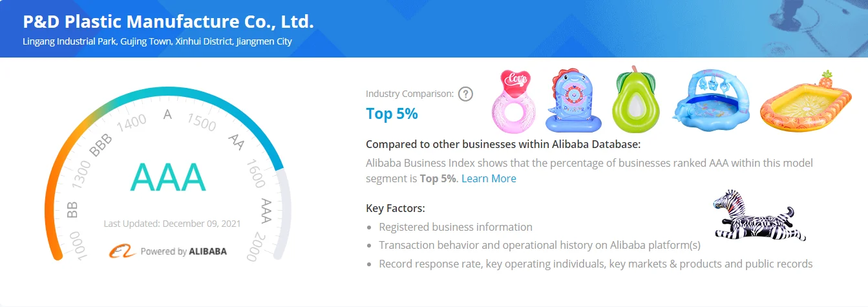
Task: Click the Alibaba logo icon under the gauge
Action: click(x=122, y=251)
